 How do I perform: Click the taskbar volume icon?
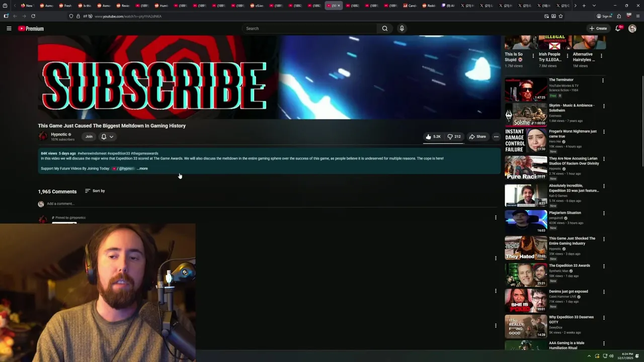click(611, 356)
